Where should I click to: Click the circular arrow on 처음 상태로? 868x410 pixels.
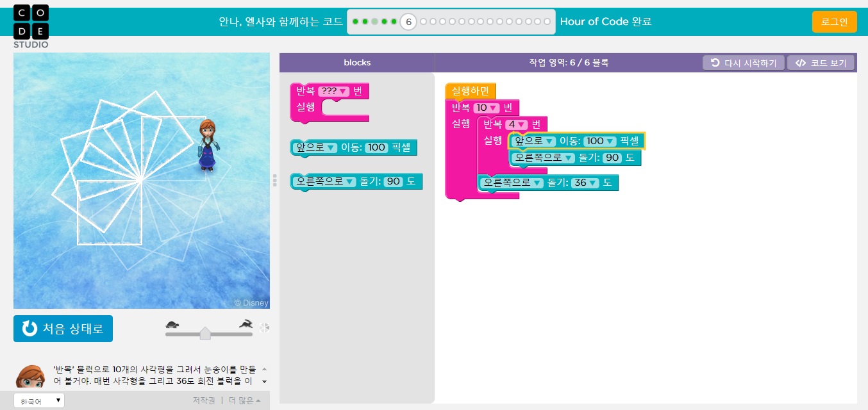[x=29, y=329]
